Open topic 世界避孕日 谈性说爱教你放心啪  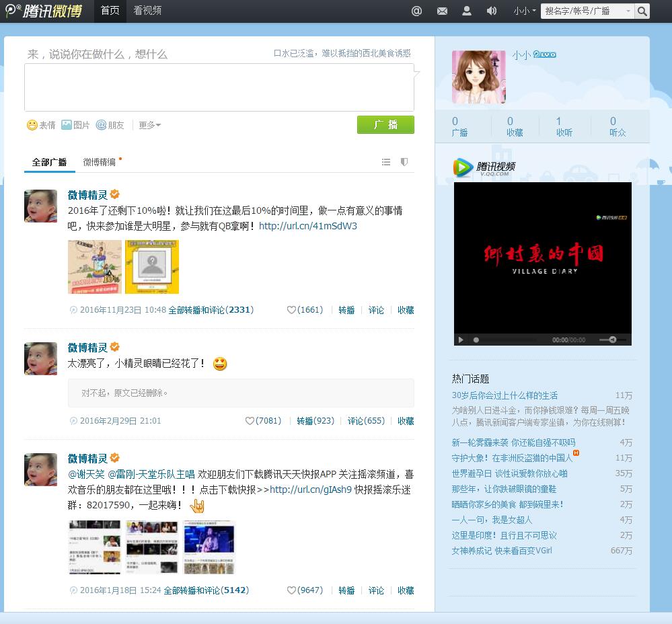pos(510,473)
